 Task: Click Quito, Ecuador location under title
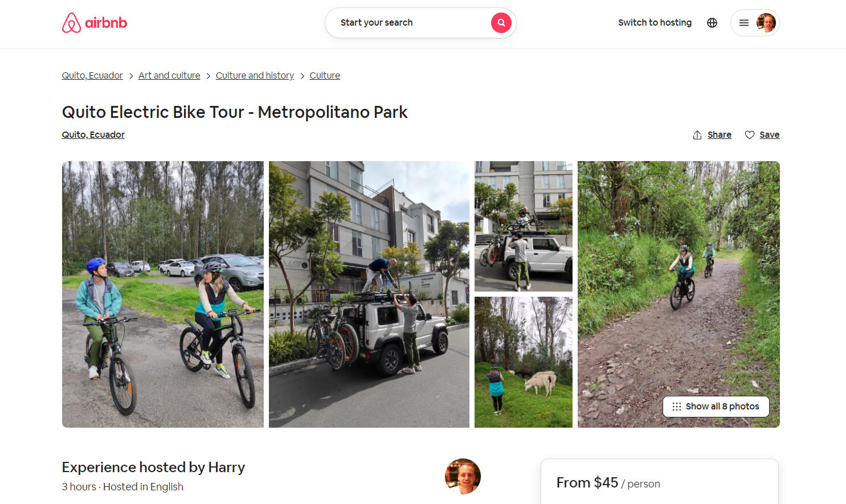(93, 135)
